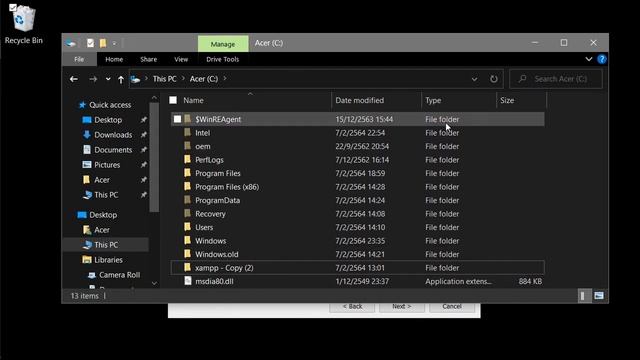This screenshot has height=360, width=640.
Task: Open pinned Desktop under Quick access
Action: point(102,120)
